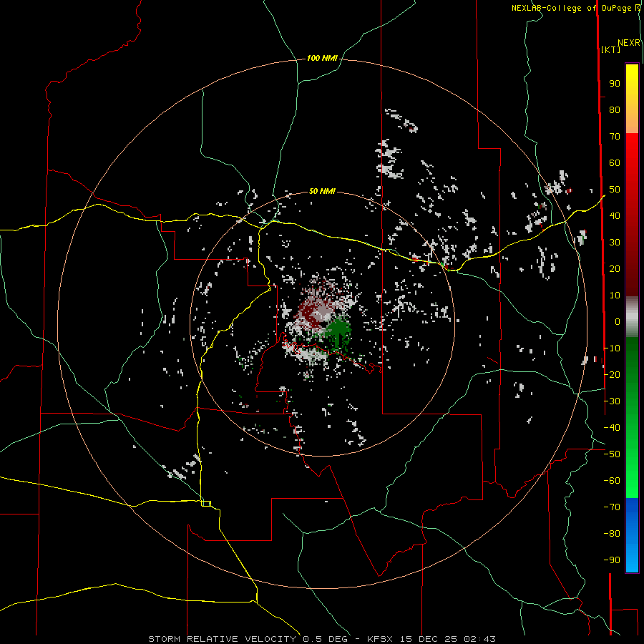644x644 pixels.
Task: Click the positive 10 scale value
Action: click(615, 296)
